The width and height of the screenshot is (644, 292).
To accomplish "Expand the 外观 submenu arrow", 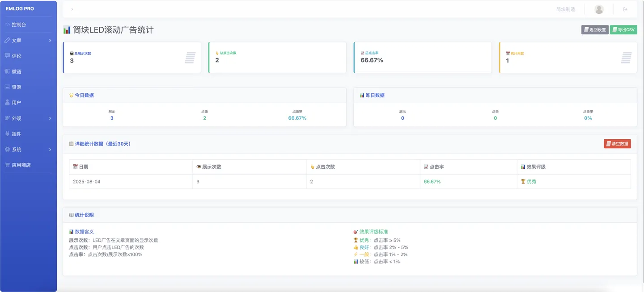I will pyautogui.click(x=50, y=118).
